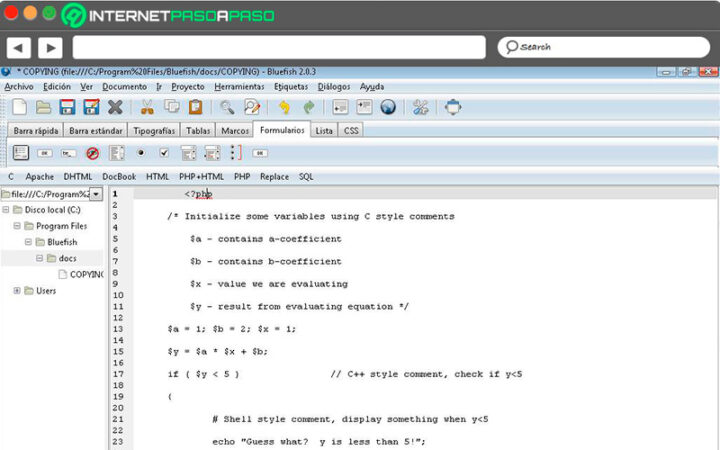
Task: Click the website Search input field
Action: pos(606,47)
